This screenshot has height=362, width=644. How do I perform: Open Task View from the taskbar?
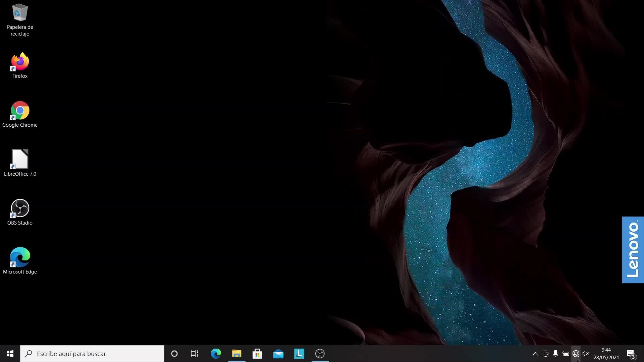click(195, 354)
